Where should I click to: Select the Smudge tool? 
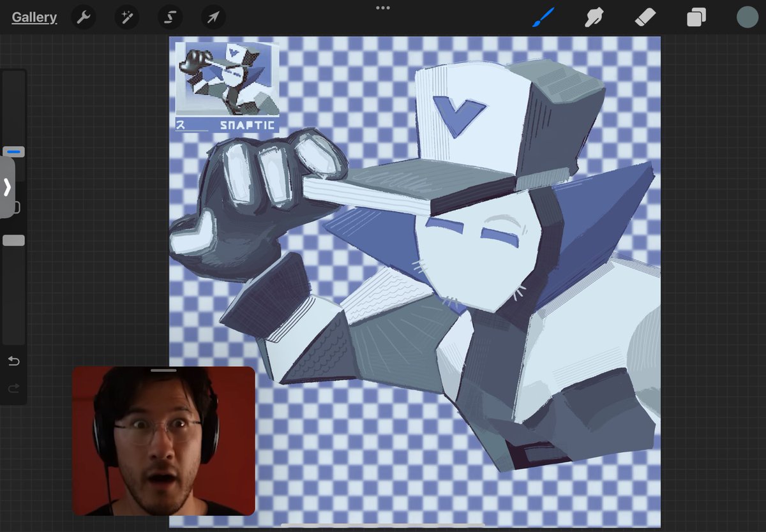(x=594, y=17)
